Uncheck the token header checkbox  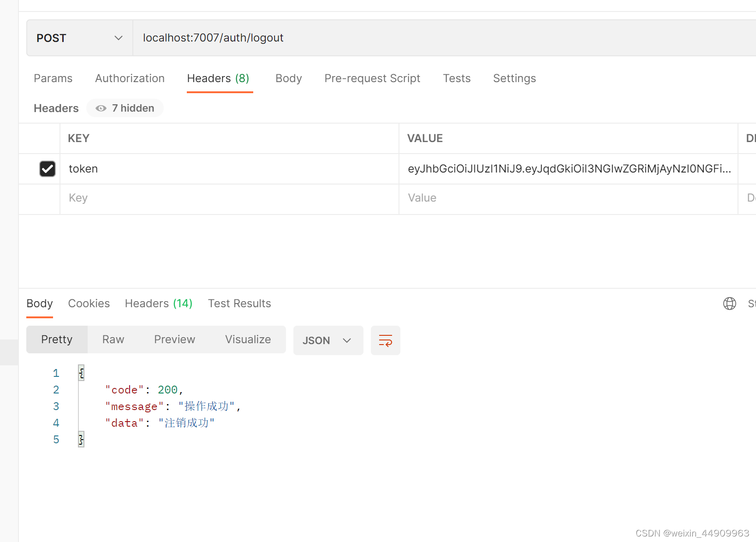point(48,169)
